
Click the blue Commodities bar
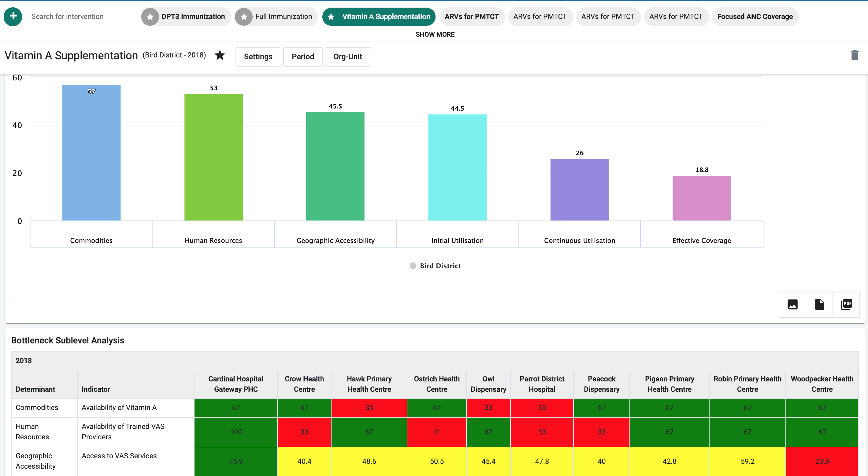[91, 152]
